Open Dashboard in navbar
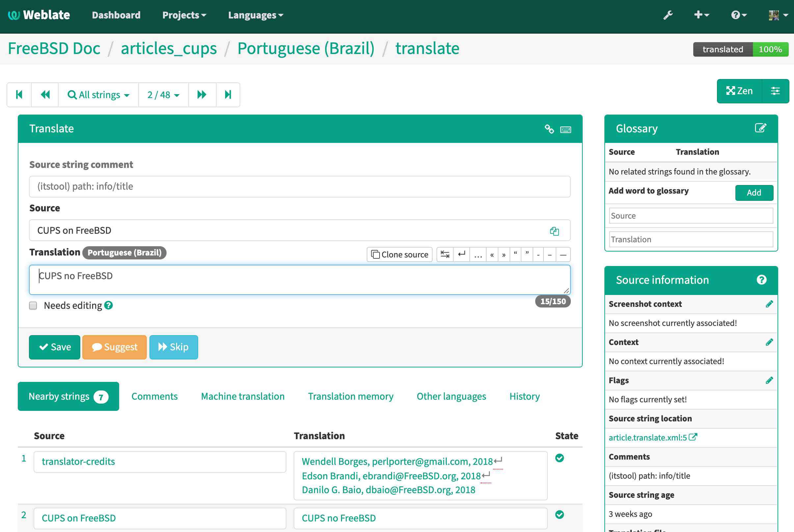Screen dimensions: 794x532 coord(116,15)
